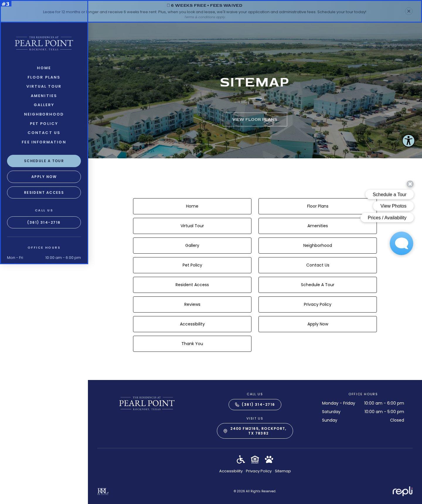Open Amenities in the sidebar menu

click(x=44, y=96)
